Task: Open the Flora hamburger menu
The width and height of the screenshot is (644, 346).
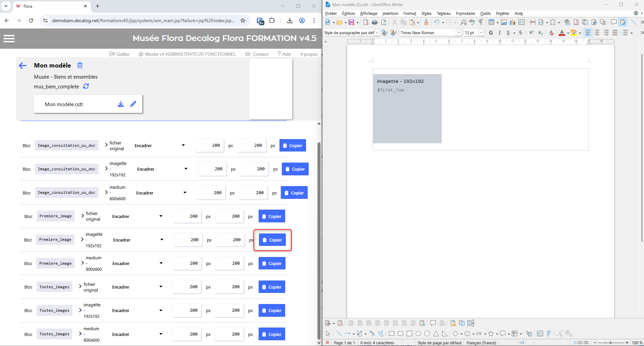Action: pyautogui.click(x=9, y=39)
